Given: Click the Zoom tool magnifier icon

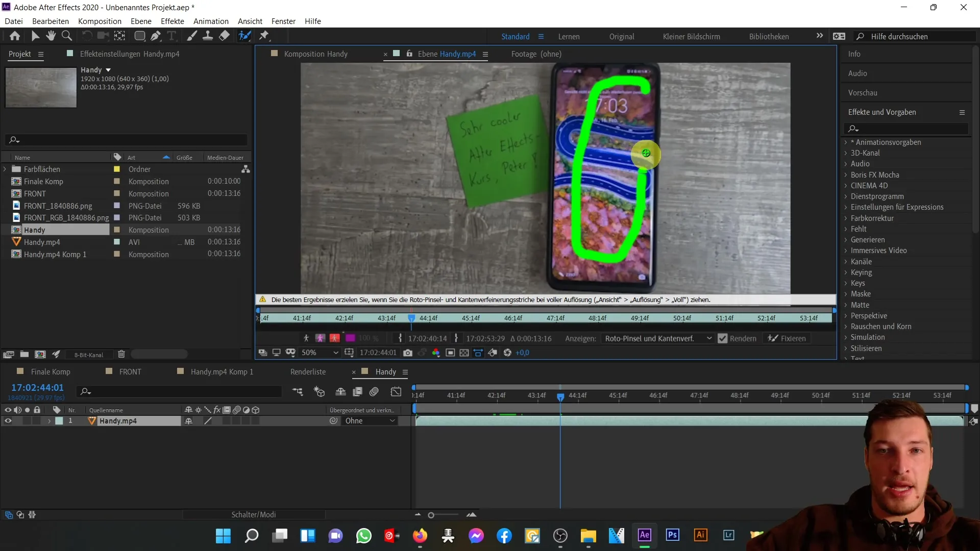Looking at the screenshot, I should tap(66, 36).
